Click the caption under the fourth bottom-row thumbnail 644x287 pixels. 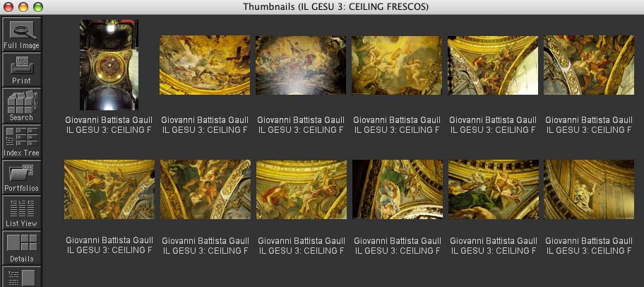tap(398, 245)
